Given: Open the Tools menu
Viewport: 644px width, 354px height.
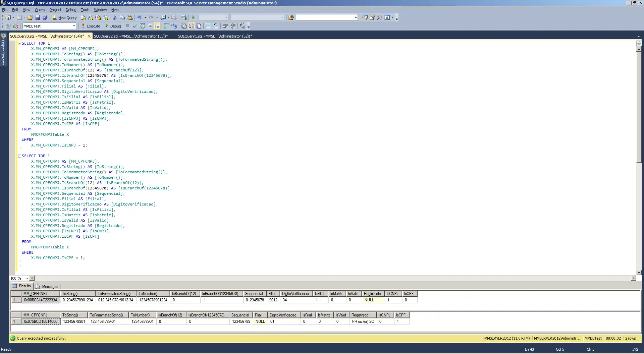Looking at the screenshot, I should coord(85,10).
